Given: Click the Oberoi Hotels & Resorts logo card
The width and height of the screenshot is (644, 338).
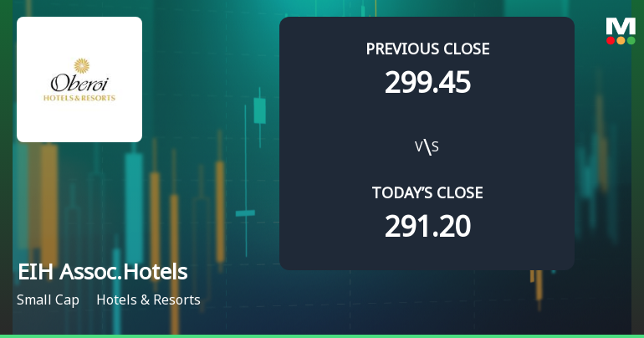Looking at the screenshot, I should point(79,79).
